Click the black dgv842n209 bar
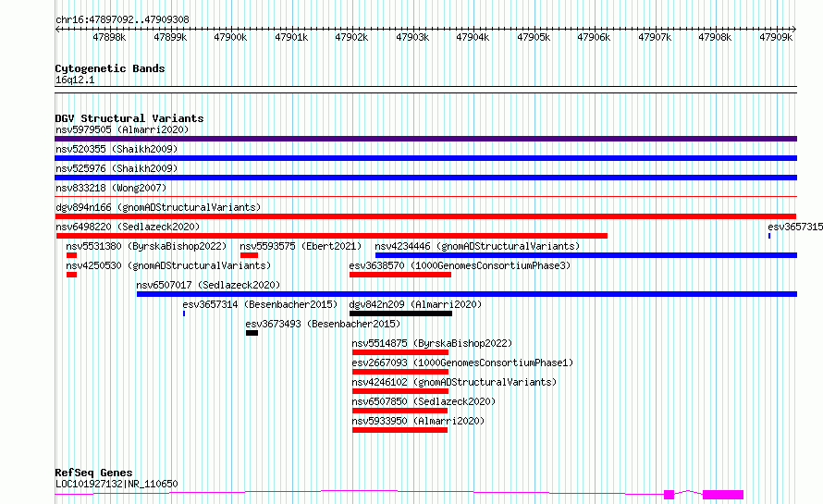The height and width of the screenshot is (504, 823). pyautogui.click(x=401, y=313)
